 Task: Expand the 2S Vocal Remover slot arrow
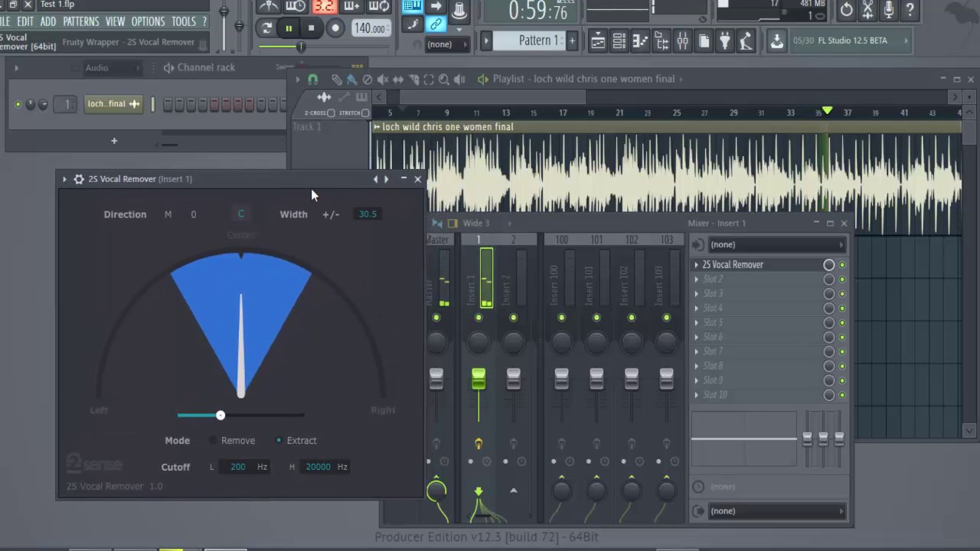coord(696,265)
